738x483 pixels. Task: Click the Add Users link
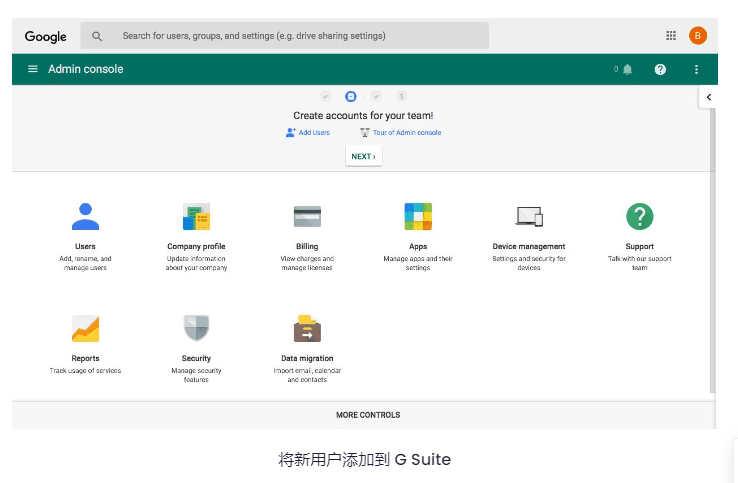point(308,133)
